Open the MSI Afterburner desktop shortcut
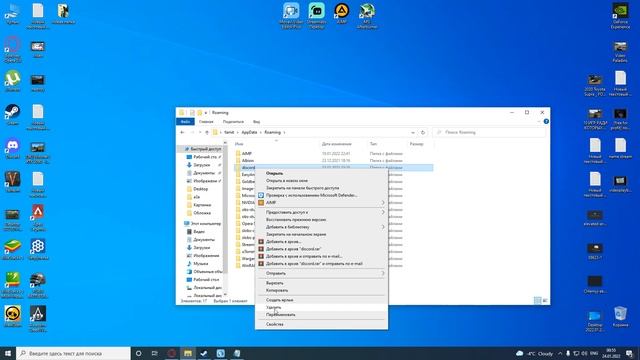The height and width of the screenshot is (360, 640). [x=367, y=16]
